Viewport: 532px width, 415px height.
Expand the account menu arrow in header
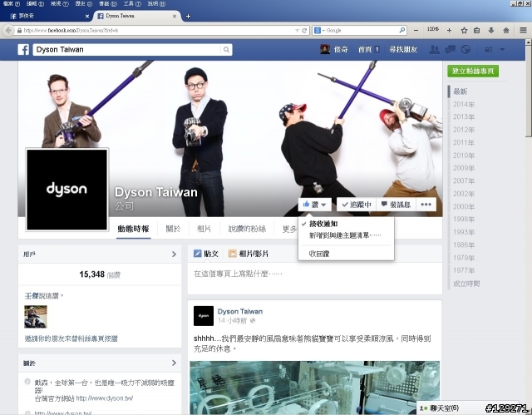502,50
